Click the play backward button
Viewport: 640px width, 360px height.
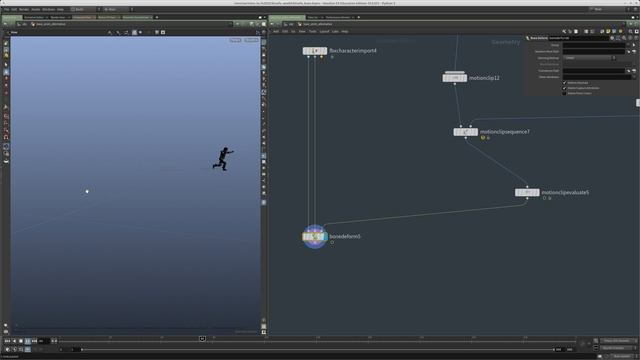(x=14, y=341)
